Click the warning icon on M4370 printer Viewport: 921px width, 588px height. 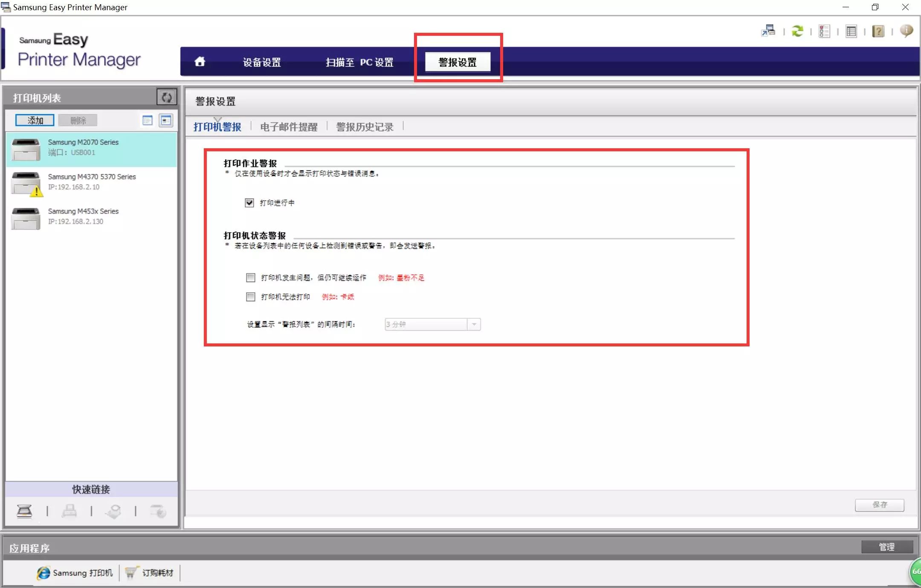(37, 191)
